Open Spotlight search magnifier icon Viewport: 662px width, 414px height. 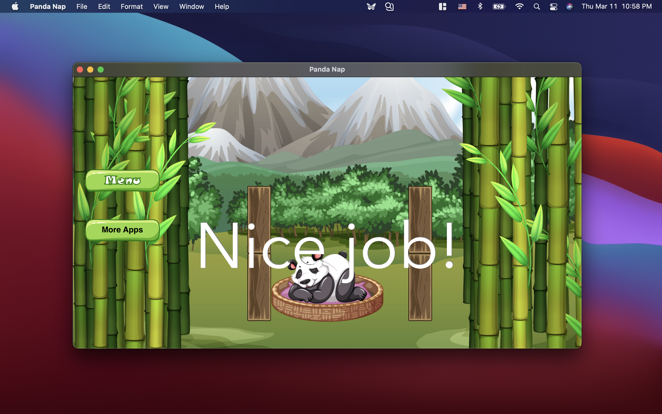[537, 7]
